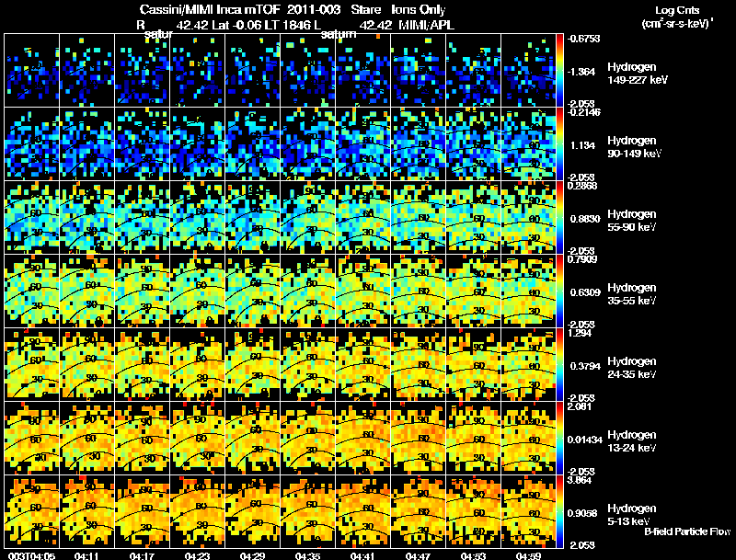The image size is (736, 560).
Task: Select the 35-55 keV panel at 04:23
Action: (197, 291)
